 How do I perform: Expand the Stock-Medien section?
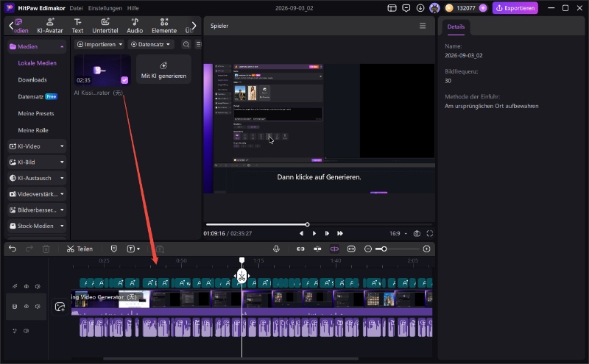pyautogui.click(x=36, y=226)
